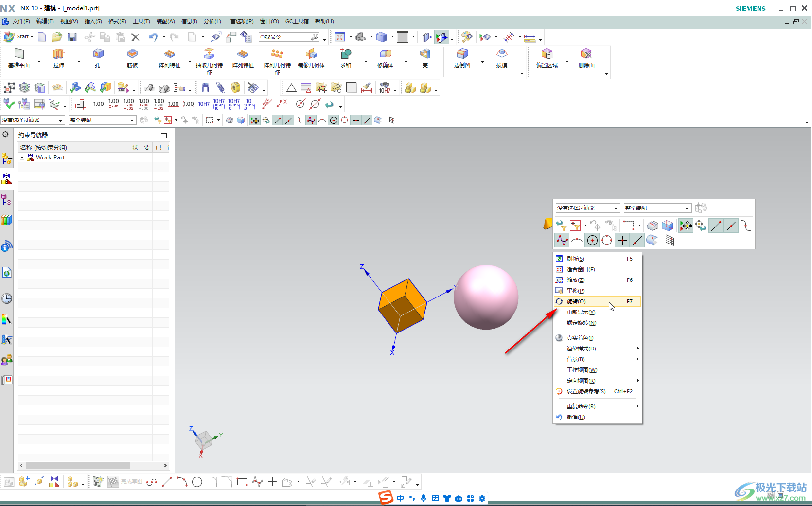Viewport: 812px width, 506px height.
Task: Toggle quadrant point snap in floating toolbar
Action: 607,240
